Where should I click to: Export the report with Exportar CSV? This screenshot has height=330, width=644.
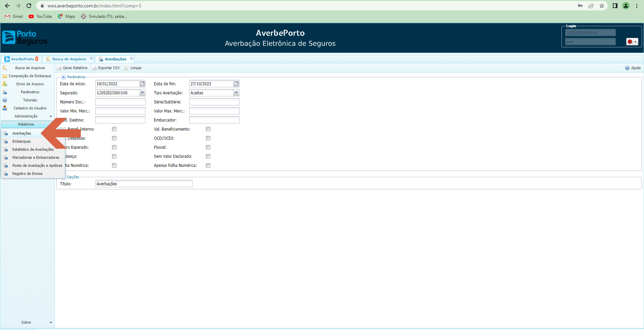tap(106, 68)
